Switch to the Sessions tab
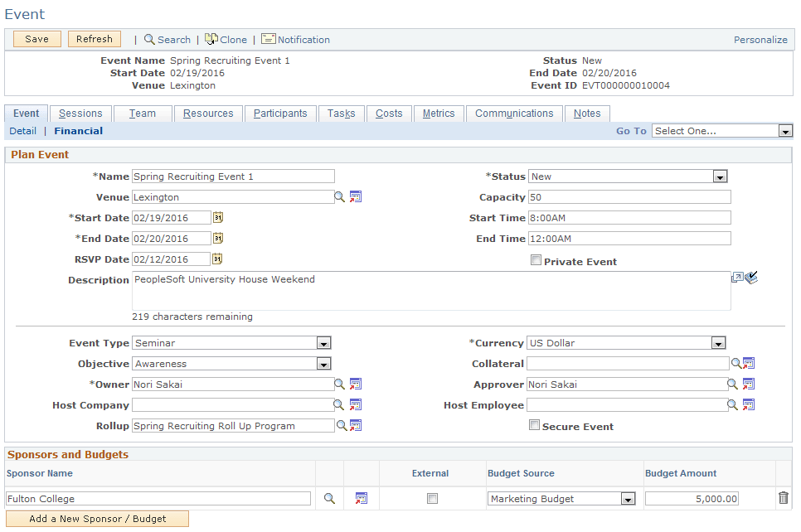Screen dimensions: 801x532 [80, 113]
